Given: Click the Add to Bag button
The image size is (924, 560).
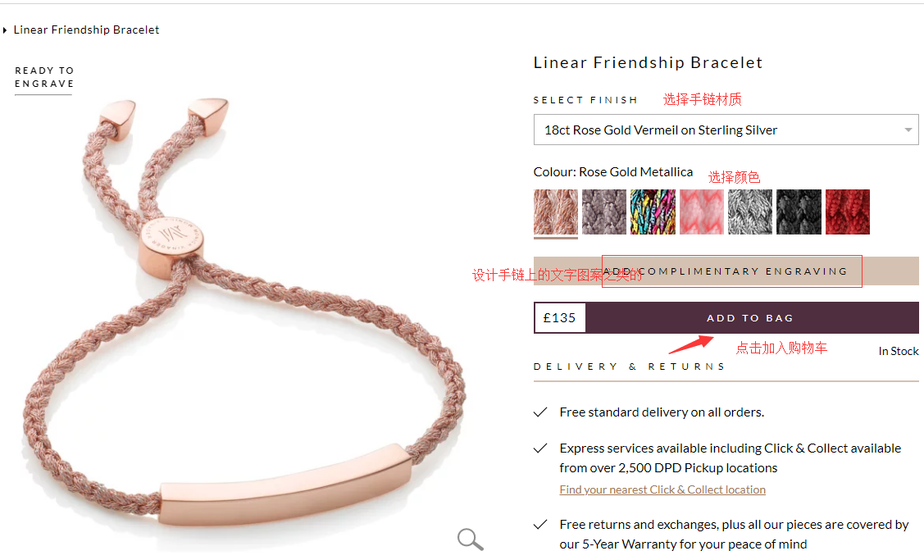Looking at the screenshot, I should click(752, 318).
